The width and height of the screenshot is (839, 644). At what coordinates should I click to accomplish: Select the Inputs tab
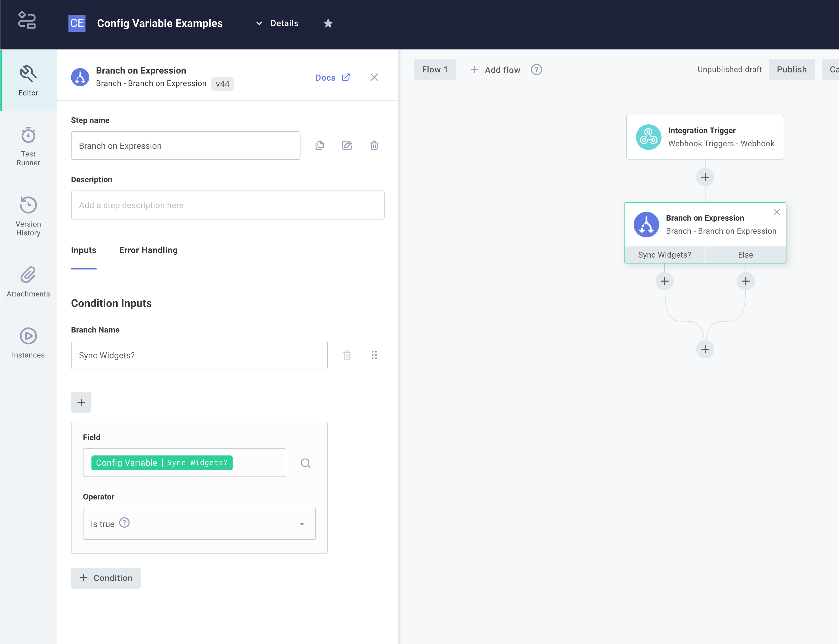(84, 250)
